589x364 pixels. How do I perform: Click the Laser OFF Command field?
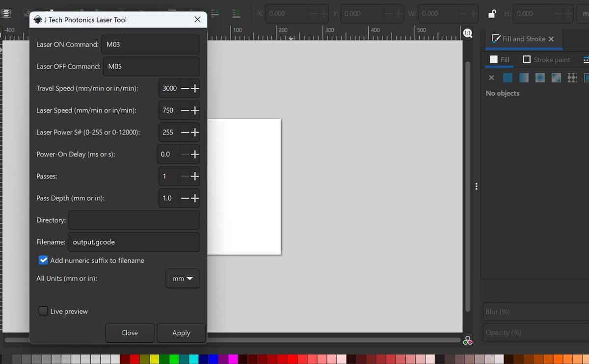coord(152,66)
